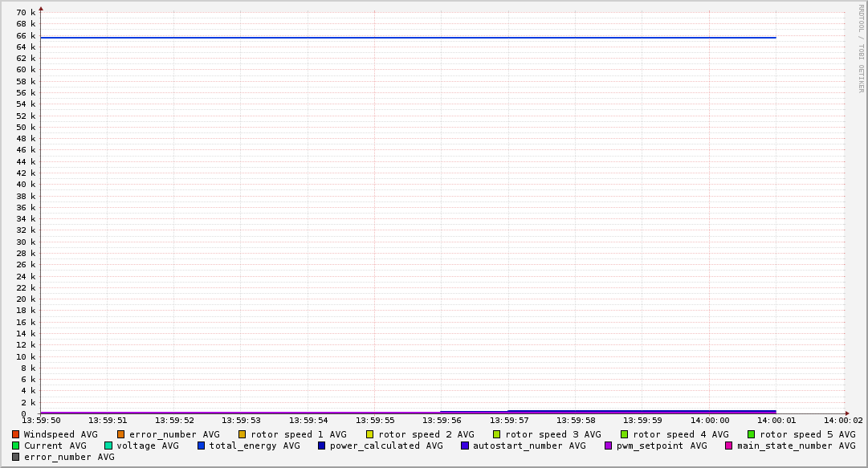Click the blue horizontal line near 66 k
This screenshot has width=868, height=468.
[x=401, y=38]
